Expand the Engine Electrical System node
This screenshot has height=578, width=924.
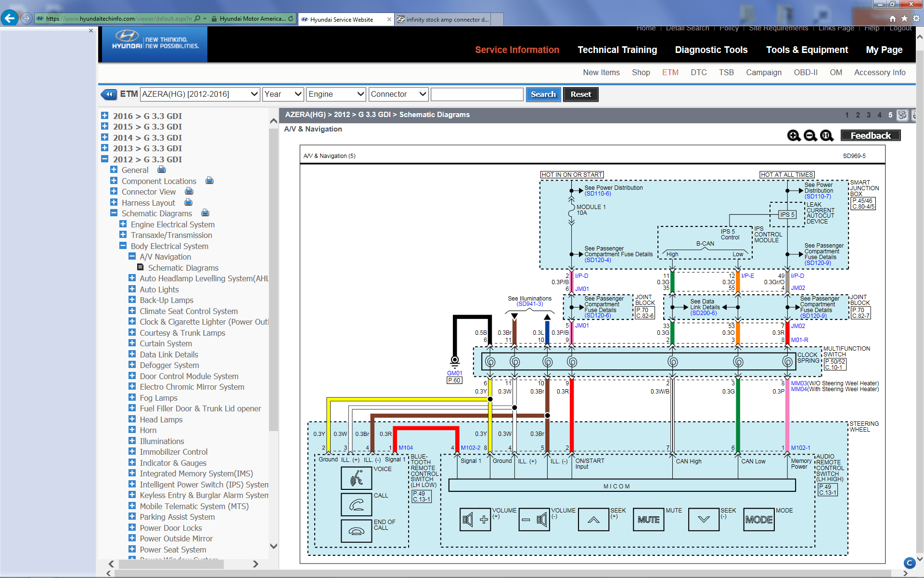tap(123, 224)
